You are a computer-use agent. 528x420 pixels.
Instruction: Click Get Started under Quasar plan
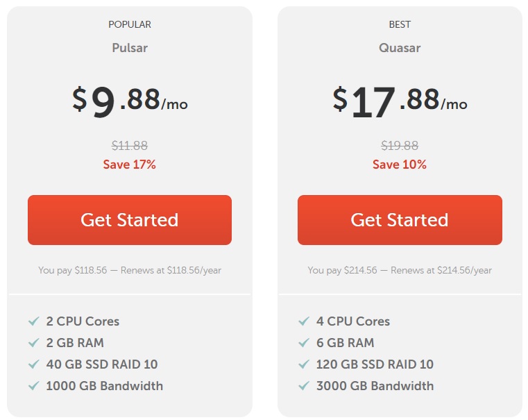coord(400,220)
